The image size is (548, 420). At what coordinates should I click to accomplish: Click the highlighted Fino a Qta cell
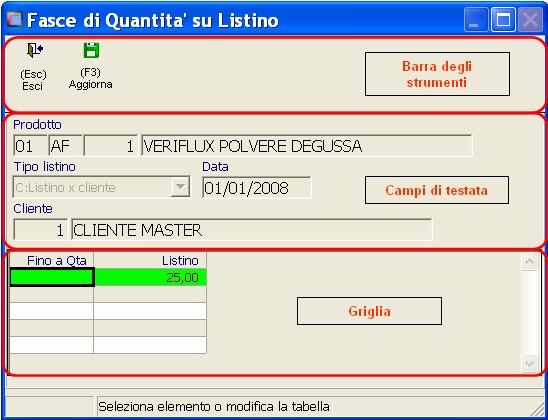52,277
